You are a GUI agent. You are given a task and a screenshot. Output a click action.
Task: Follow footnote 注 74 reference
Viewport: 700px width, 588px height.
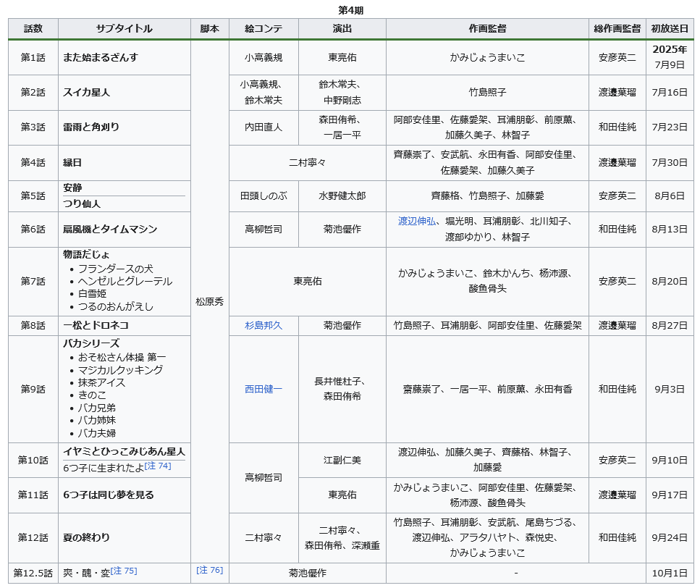(x=158, y=466)
